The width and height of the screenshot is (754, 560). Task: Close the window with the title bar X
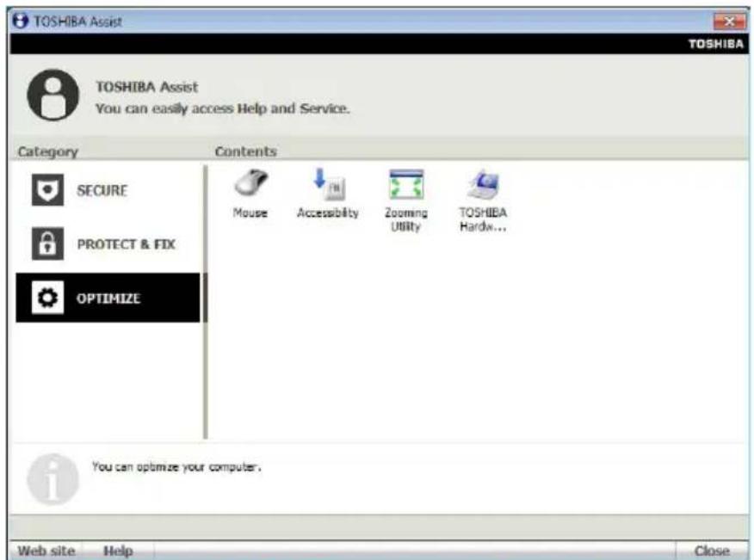(729, 22)
